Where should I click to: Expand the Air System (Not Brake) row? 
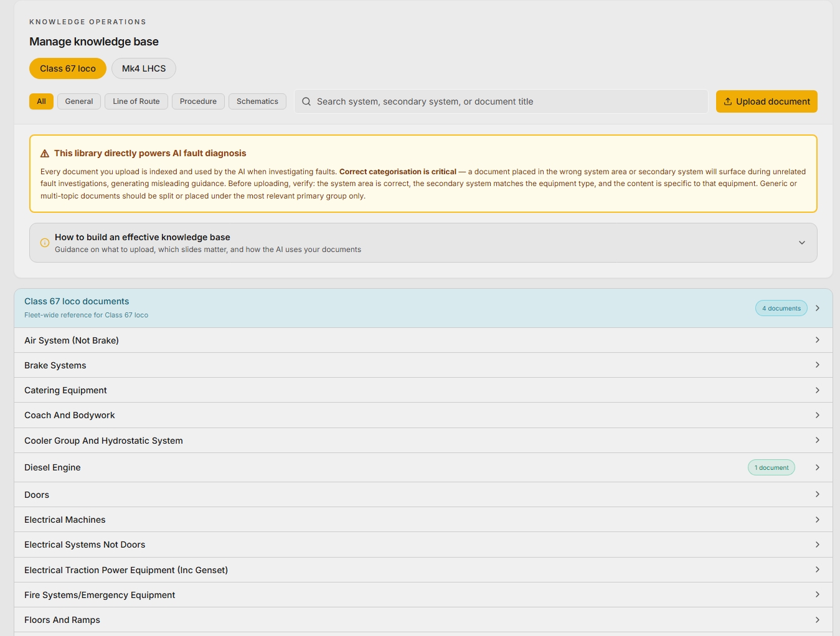click(x=423, y=340)
